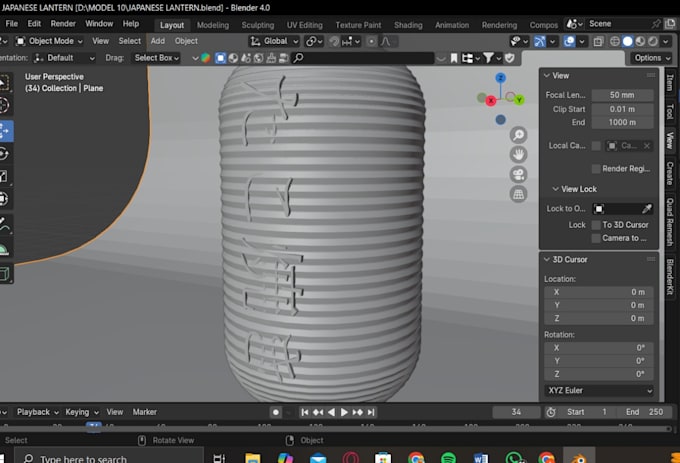Select the Rotate tool in left toolbar

click(x=4, y=154)
